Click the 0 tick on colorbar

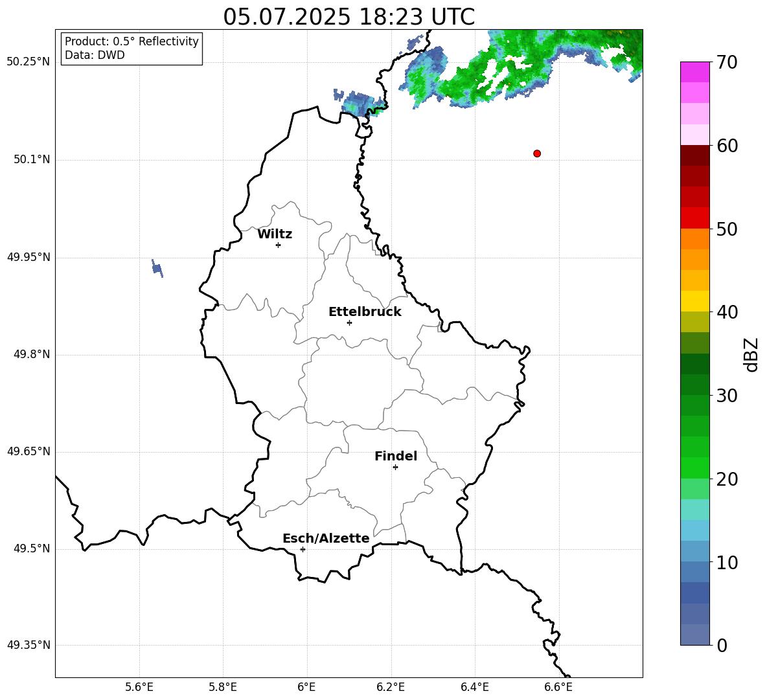click(722, 645)
